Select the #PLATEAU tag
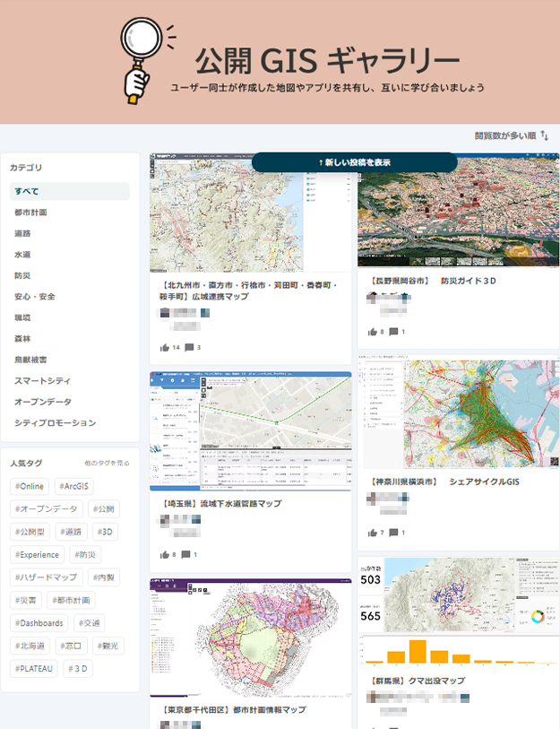The height and width of the screenshot is (729, 560). click(x=33, y=669)
